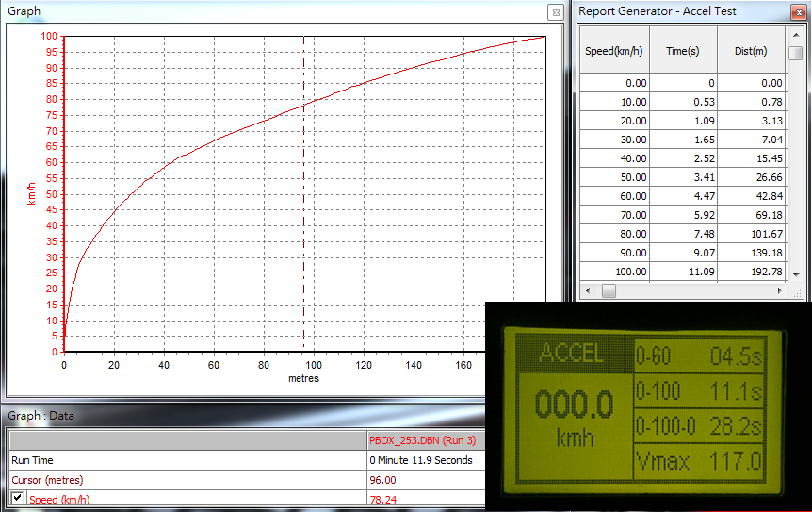Select speed cell 30.00 in report
Image resolution: width=812 pixels, height=512 pixels.
point(614,140)
